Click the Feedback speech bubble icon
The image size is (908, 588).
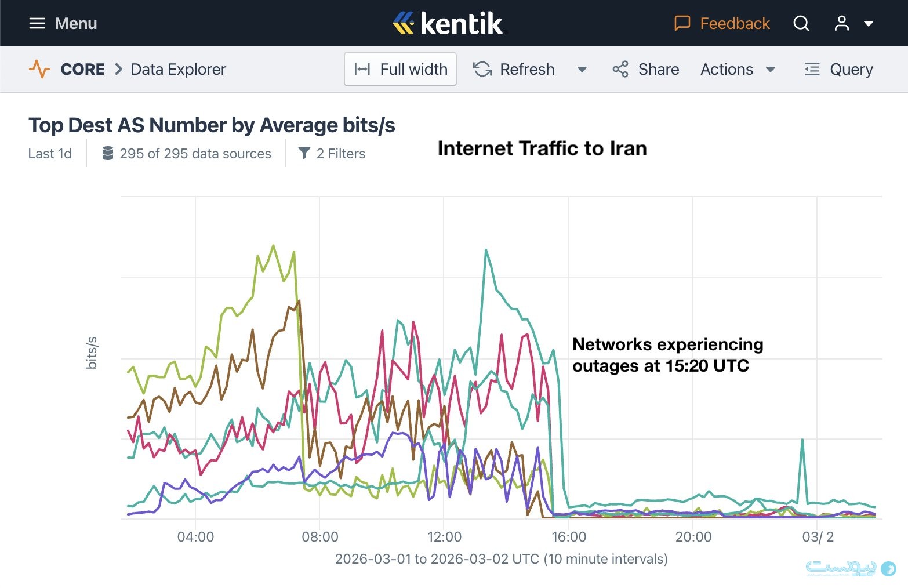click(682, 23)
